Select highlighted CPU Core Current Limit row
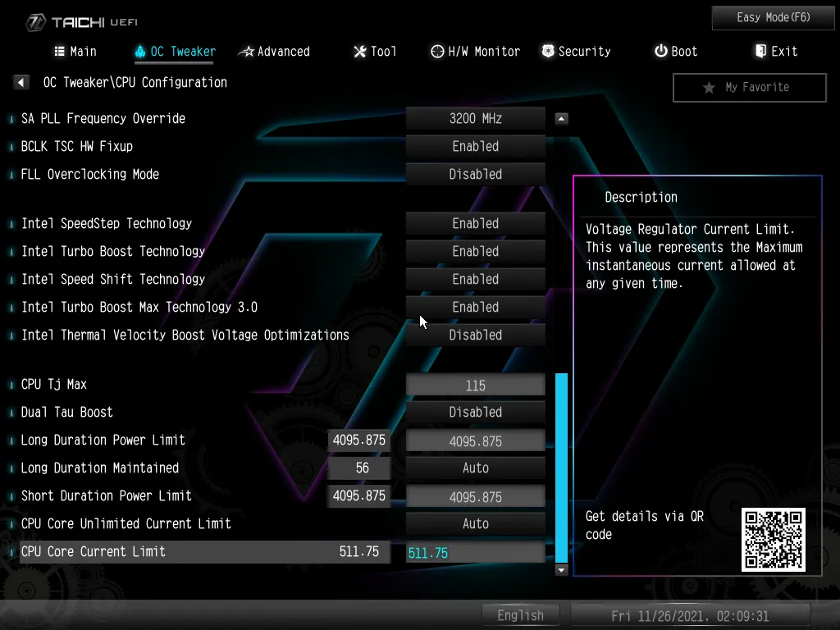The height and width of the screenshot is (630, 840). (205, 552)
